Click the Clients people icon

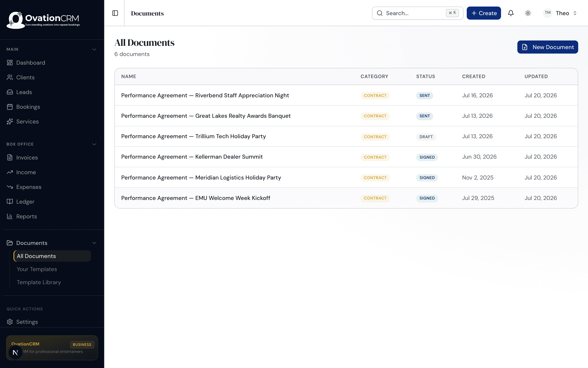(10, 77)
